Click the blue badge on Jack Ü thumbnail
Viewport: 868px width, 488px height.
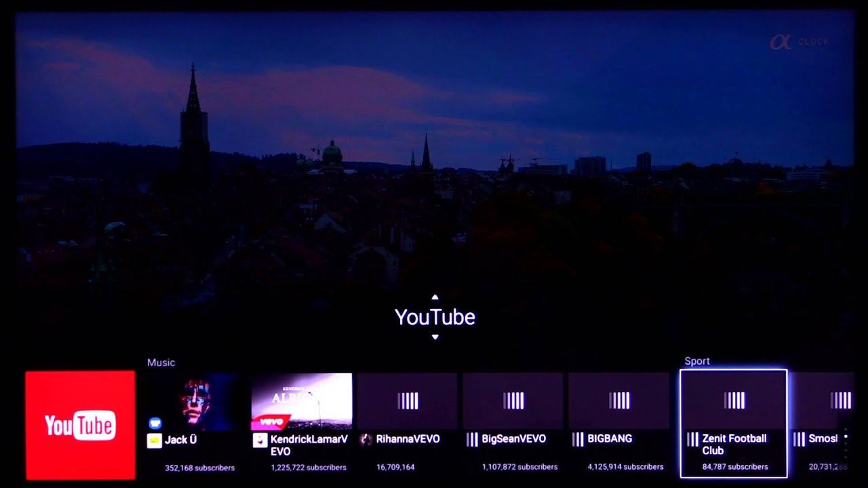point(155,423)
